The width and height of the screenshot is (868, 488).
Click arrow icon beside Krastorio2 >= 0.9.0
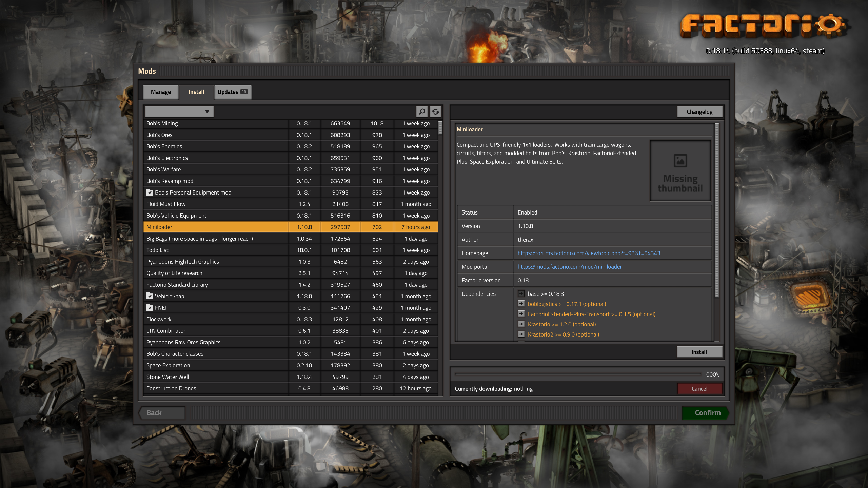[521, 334]
